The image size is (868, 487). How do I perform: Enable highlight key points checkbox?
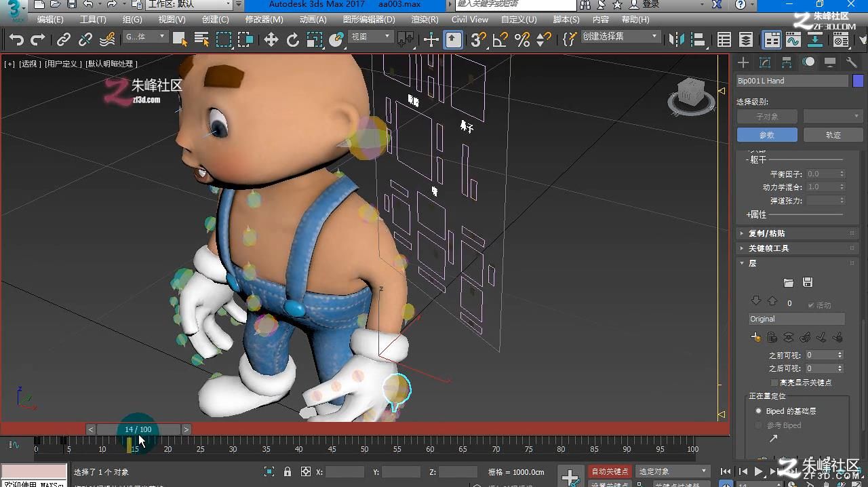click(x=774, y=383)
